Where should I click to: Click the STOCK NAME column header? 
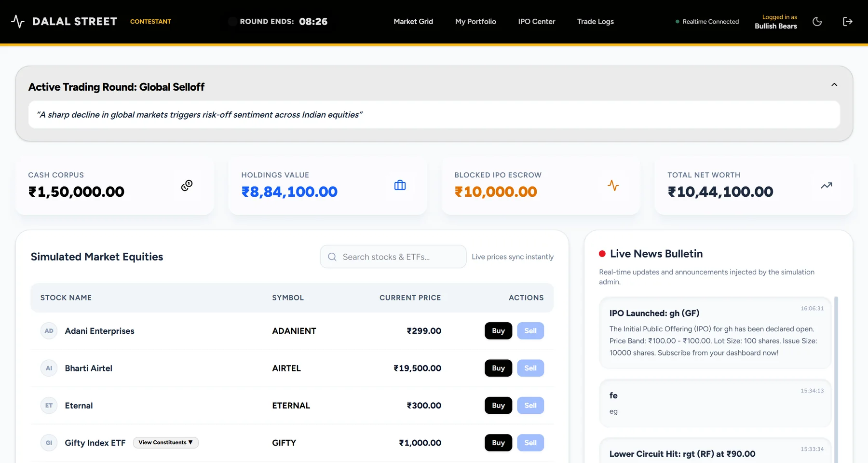[66, 298]
